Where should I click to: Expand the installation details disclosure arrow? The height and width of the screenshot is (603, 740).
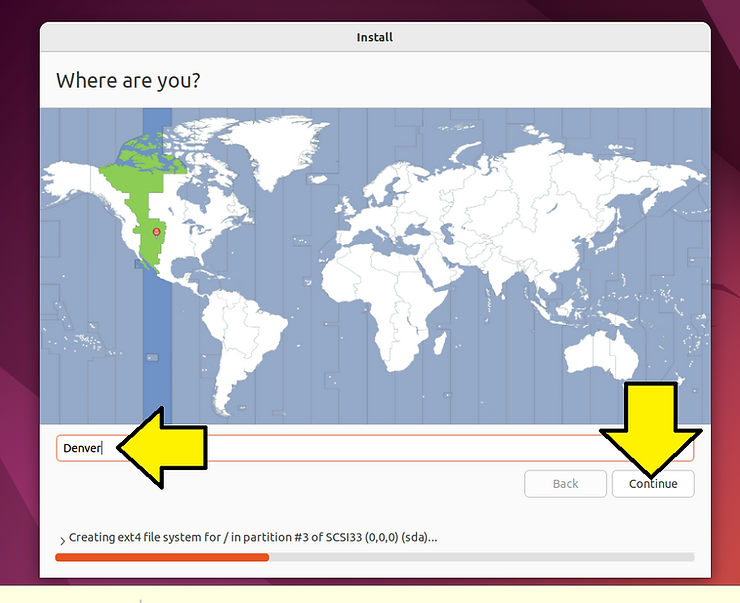62,541
